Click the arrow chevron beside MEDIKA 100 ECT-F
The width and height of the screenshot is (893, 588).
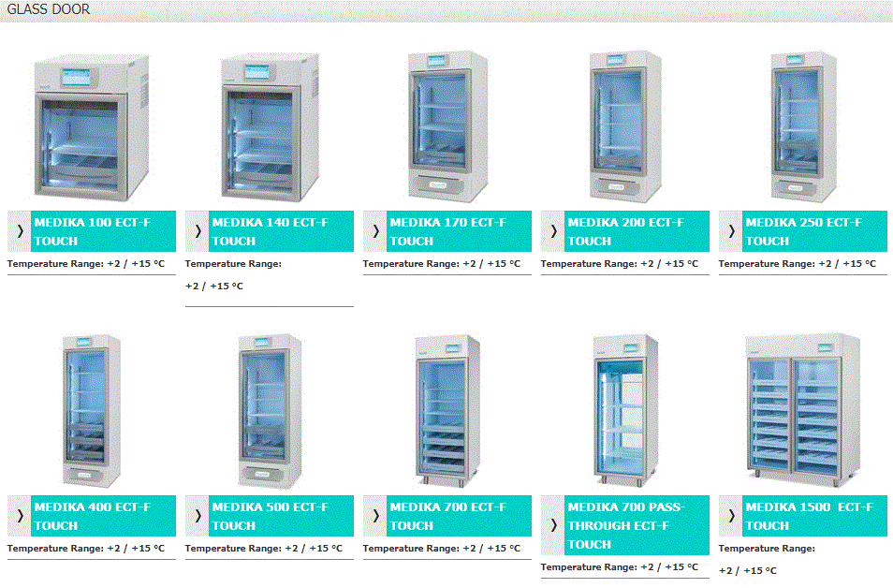coord(20,231)
